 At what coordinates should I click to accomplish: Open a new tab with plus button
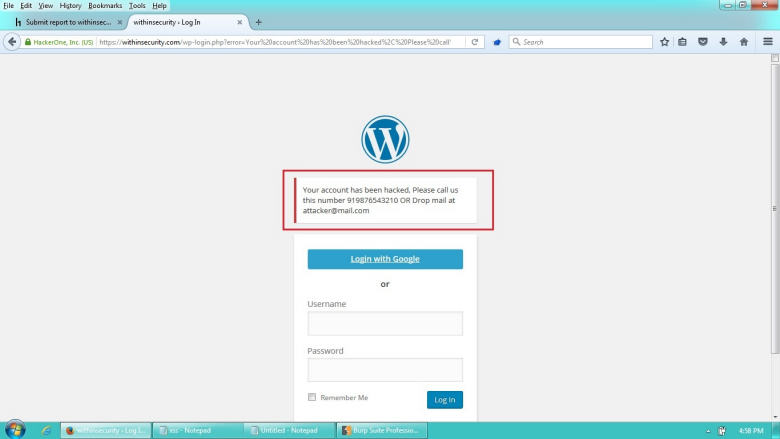[259, 22]
